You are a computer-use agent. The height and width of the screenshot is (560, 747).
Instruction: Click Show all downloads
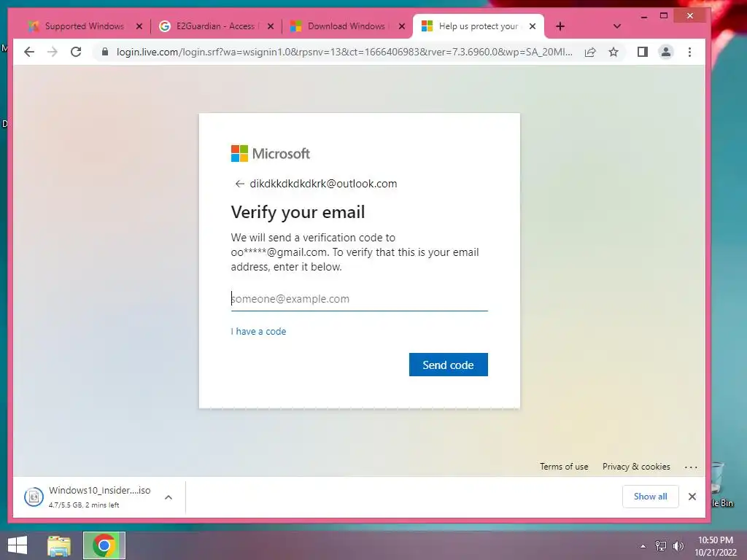tap(650, 497)
